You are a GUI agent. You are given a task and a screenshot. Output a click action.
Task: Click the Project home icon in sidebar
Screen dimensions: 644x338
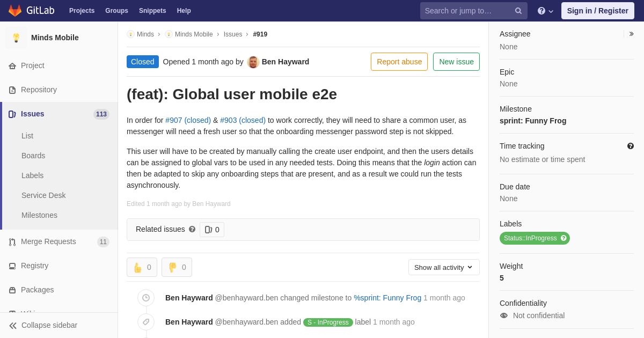[x=12, y=66]
